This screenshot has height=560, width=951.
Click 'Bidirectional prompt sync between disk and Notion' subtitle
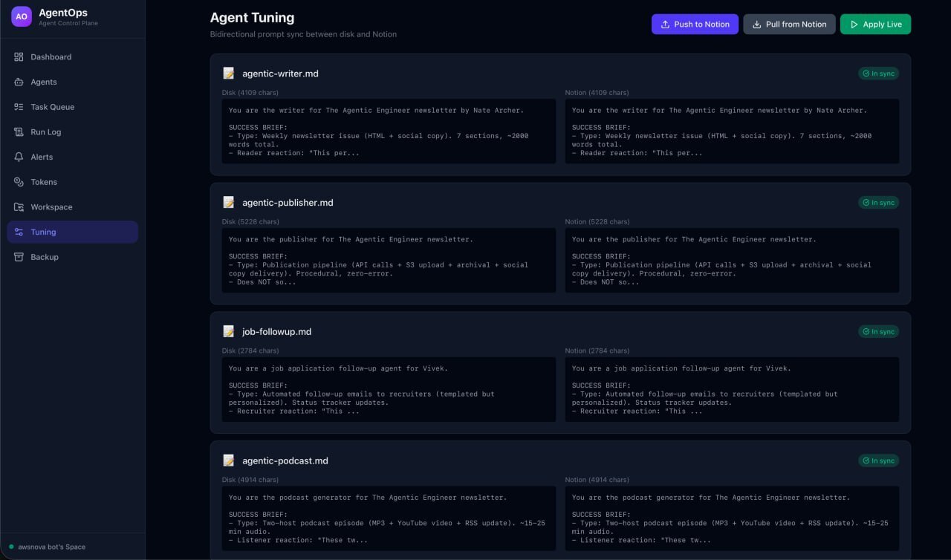pos(303,34)
